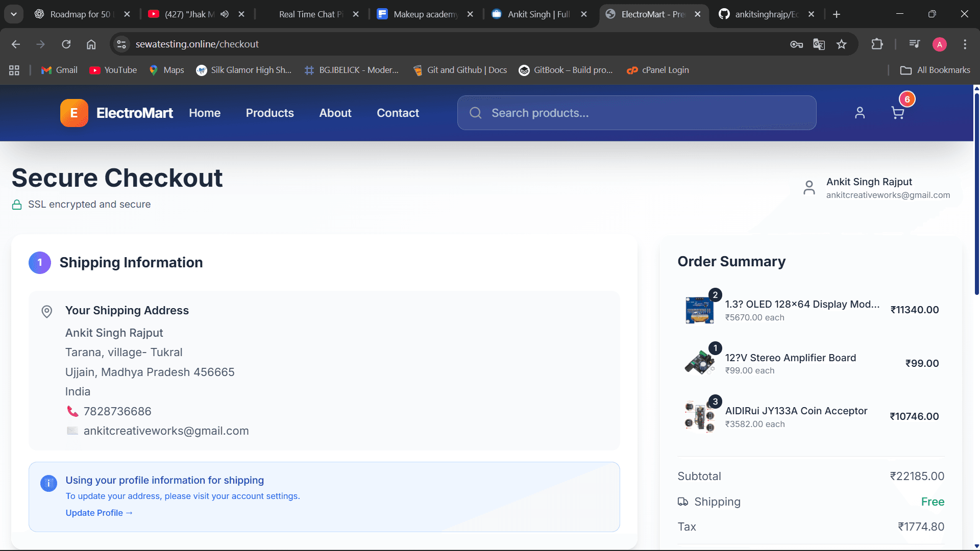Click the Search products input field

[x=643, y=113]
